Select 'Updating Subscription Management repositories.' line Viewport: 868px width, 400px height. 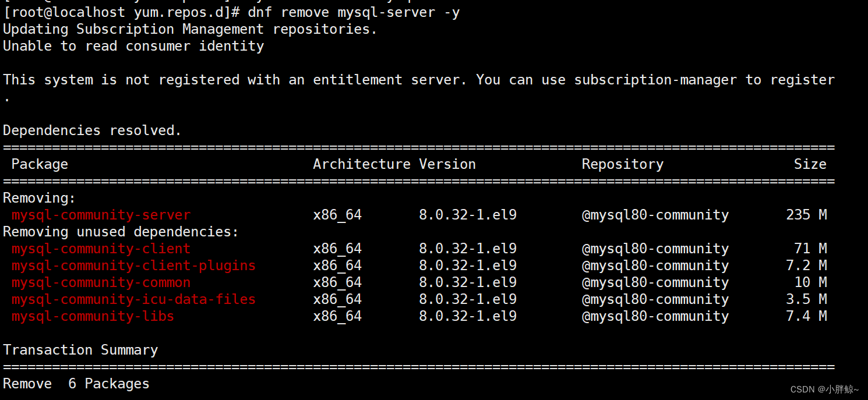[190, 29]
